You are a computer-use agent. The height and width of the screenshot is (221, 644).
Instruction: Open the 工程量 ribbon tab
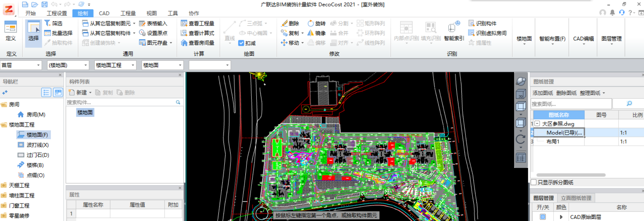coord(128,13)
